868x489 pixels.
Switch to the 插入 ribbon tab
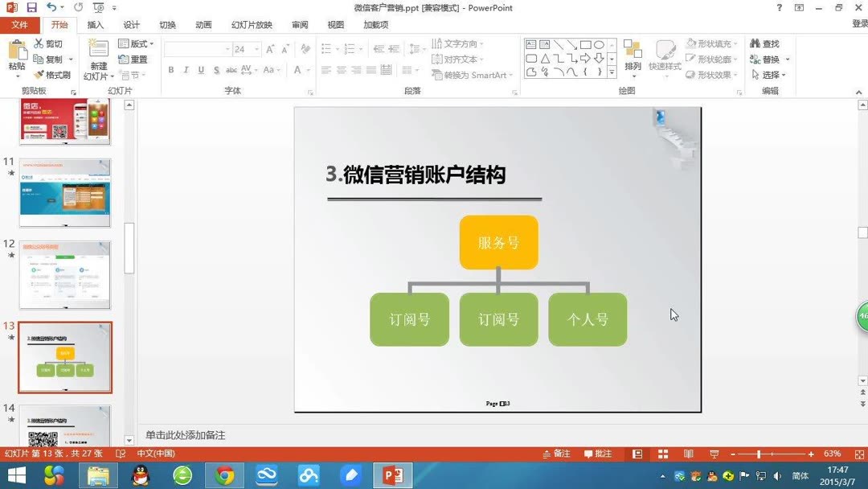point(96,25)
